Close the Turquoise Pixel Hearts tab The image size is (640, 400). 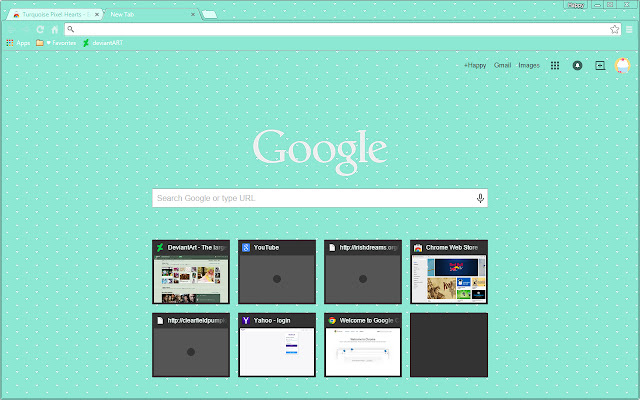pos(97,14)
